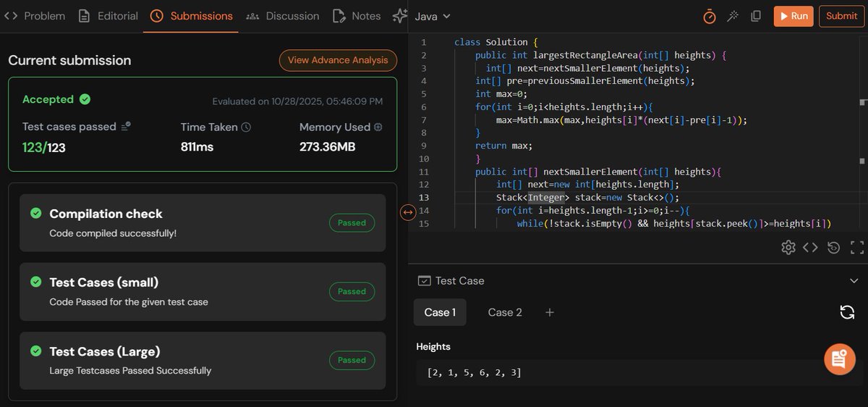868x407 pixels.
Task: Click 'Code Passed for the given test case'
Action: [x=129, y=301]
